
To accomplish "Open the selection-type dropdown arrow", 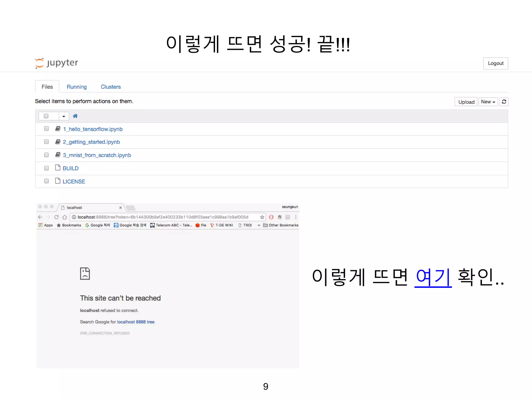I will pos(64,116).
